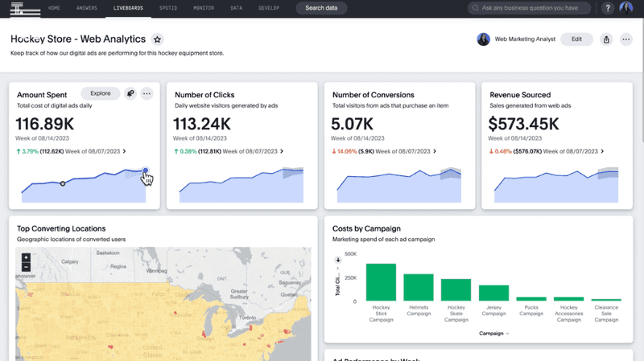Open the Amount Spent card ellipsis menu
The height and width of the screenshot is (361, 644).
[x=147, y=94]
